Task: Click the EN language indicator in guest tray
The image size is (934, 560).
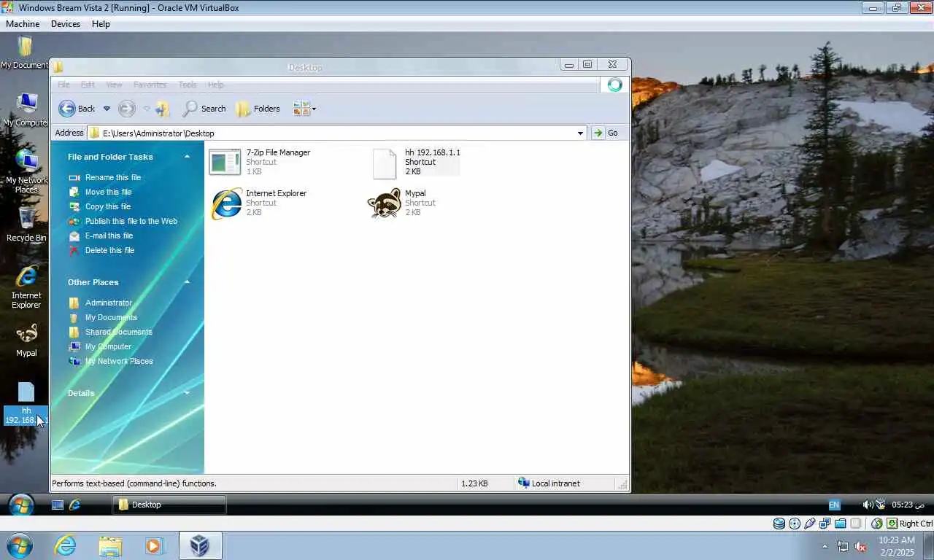Action: click(834, 505)
